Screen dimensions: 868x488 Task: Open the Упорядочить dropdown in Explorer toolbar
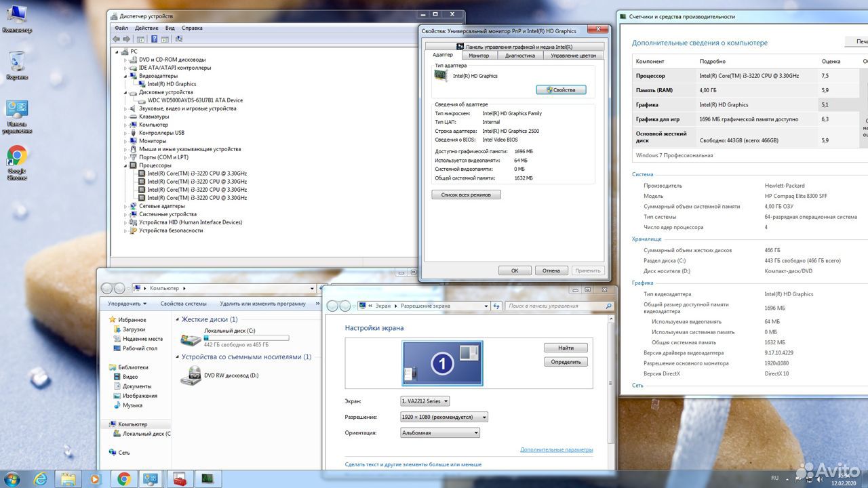[127, 304]
